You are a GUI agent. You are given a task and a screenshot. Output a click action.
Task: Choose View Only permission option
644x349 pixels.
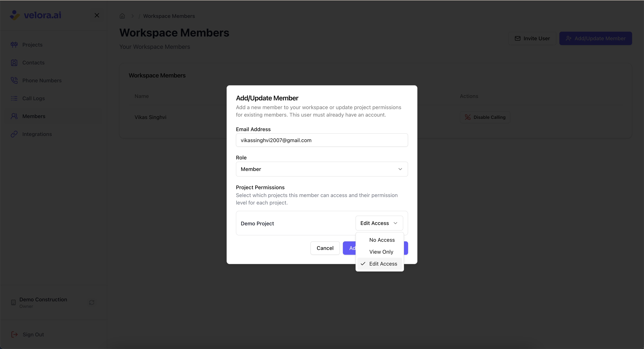(381, 252)
